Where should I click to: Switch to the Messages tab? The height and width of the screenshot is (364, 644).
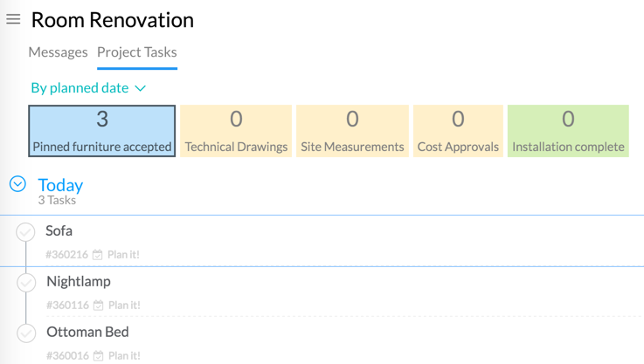tap(58, 52)
